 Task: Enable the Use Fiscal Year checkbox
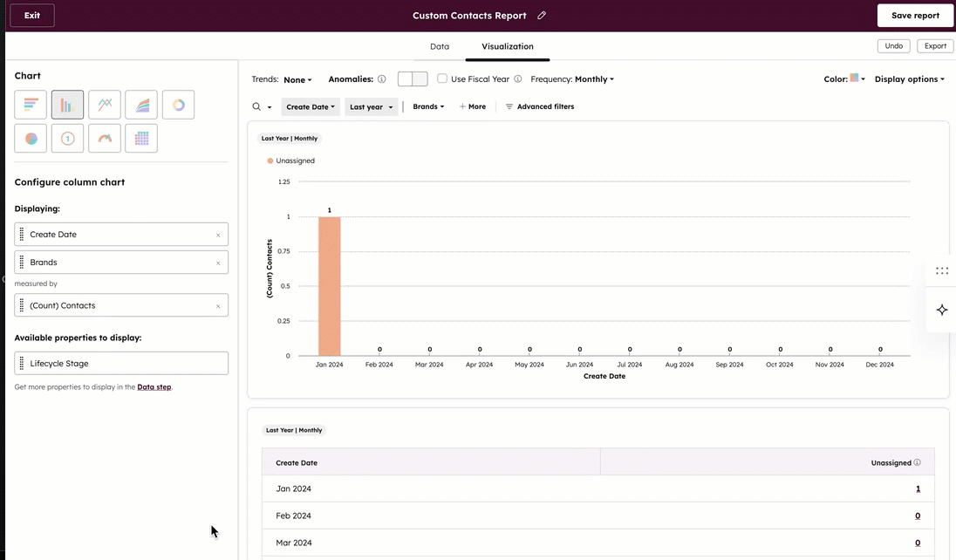click(x=442, y=79)
